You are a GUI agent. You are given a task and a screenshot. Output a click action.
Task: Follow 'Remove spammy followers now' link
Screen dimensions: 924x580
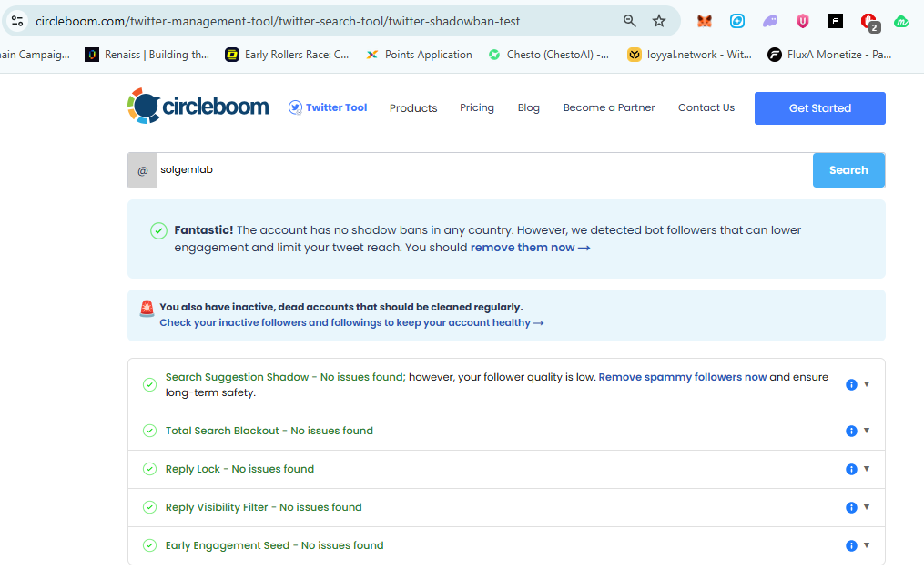tap(683, 377)
